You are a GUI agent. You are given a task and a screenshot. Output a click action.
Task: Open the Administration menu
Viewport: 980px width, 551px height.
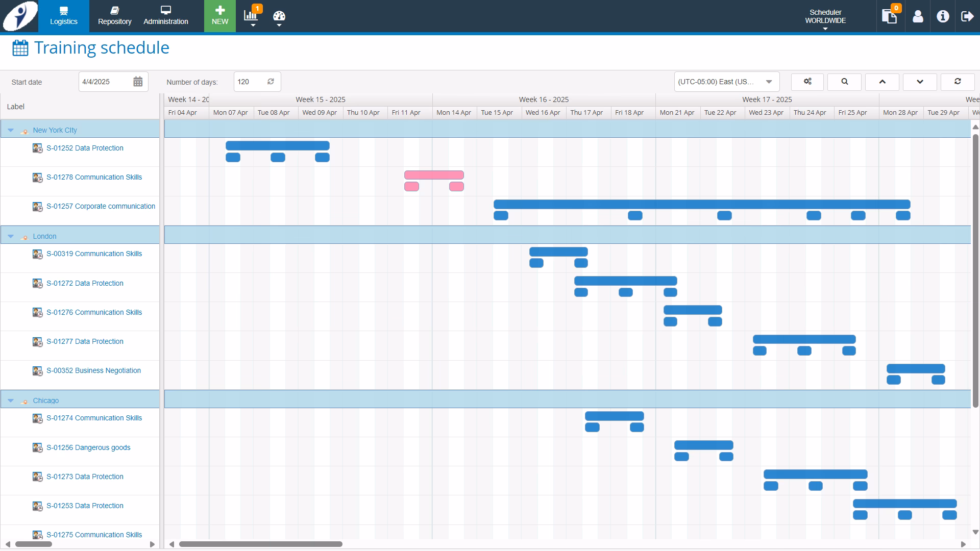click(165, 16)
